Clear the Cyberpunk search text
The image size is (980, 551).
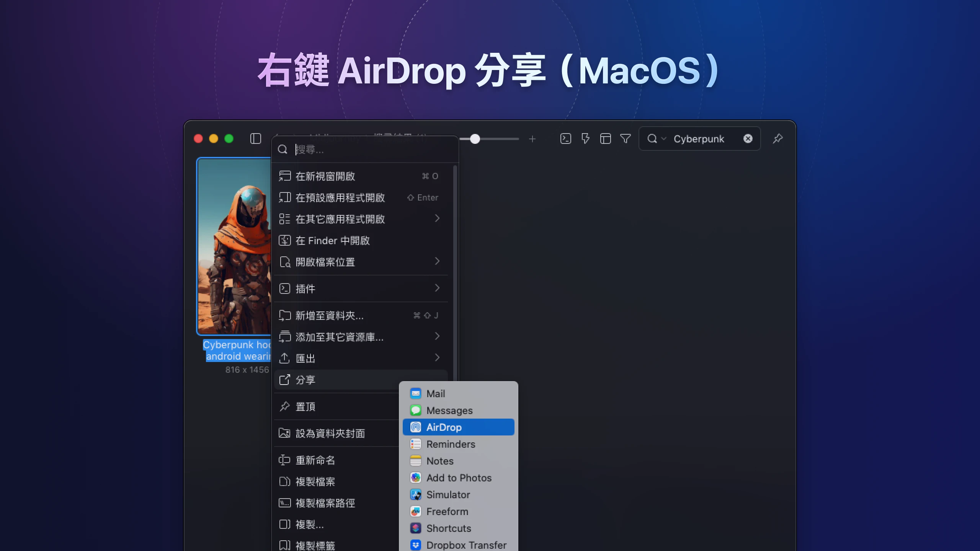pyautogui.click(x=748, y=139)
